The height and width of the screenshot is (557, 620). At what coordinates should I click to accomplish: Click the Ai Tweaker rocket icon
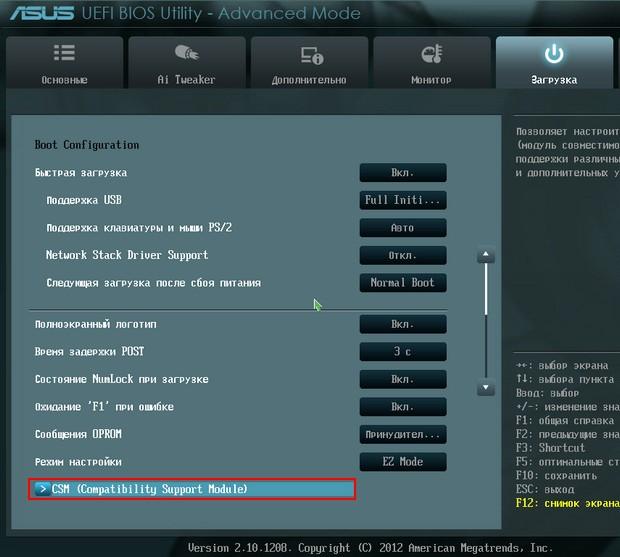pos(186,53)
